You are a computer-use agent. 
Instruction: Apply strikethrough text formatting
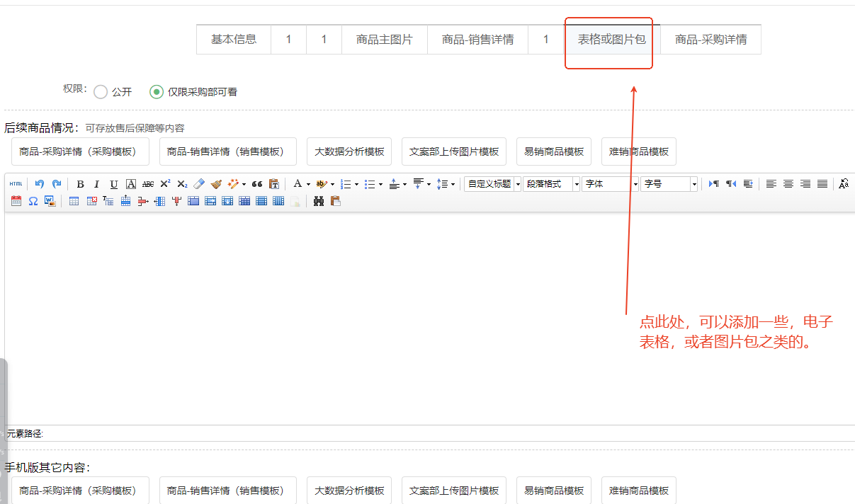coord(148,184)
